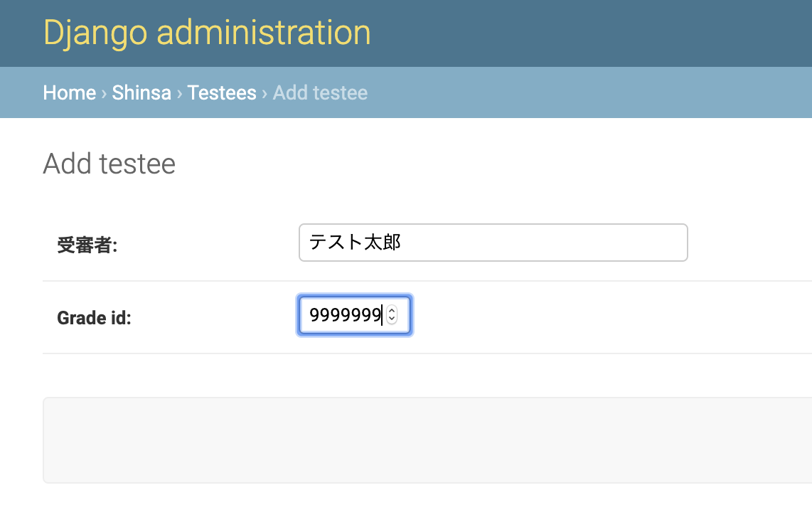Click the 受審者 text input field
812x532 pixels.
pyautogui.click(x=493, y=243)
